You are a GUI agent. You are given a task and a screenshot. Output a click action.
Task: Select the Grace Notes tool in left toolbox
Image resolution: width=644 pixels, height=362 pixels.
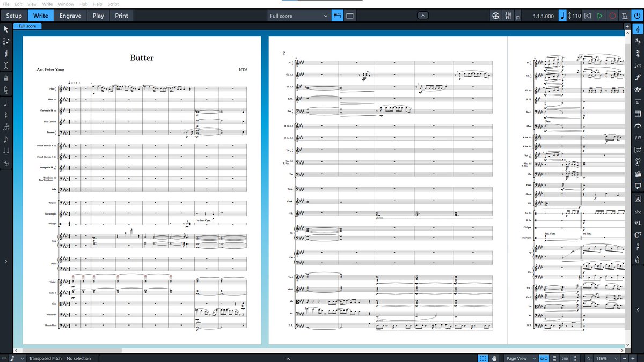6,139
